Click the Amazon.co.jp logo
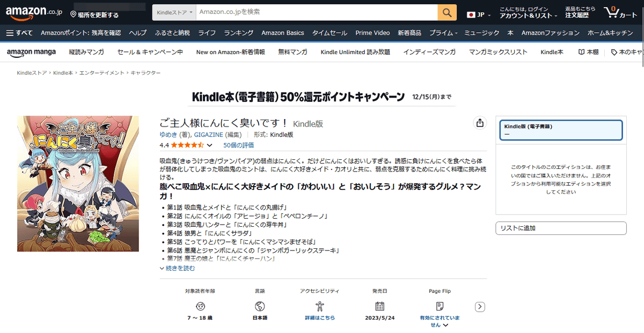Image resolution: width=644 pixels, height=333 pixels. point(34,12)
